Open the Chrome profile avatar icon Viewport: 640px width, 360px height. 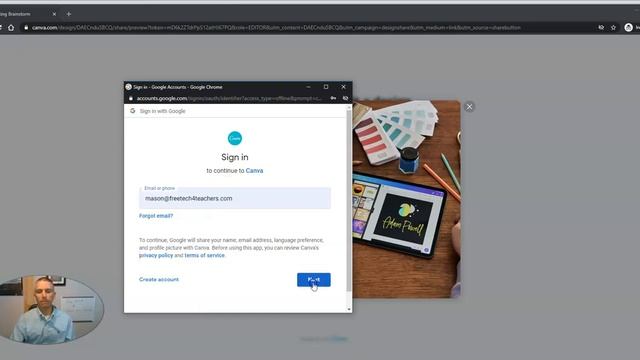tap(629, 28)
